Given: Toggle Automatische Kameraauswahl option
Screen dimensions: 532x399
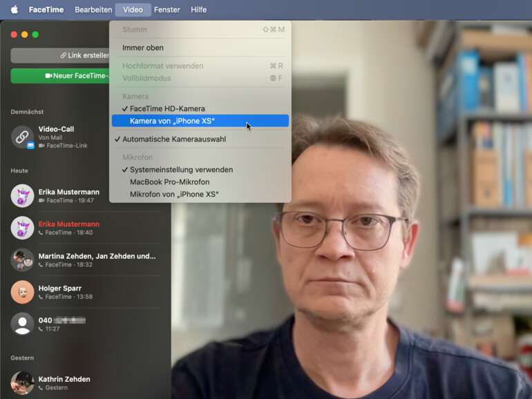Looking at the screenshot, I should click(200, 139).
